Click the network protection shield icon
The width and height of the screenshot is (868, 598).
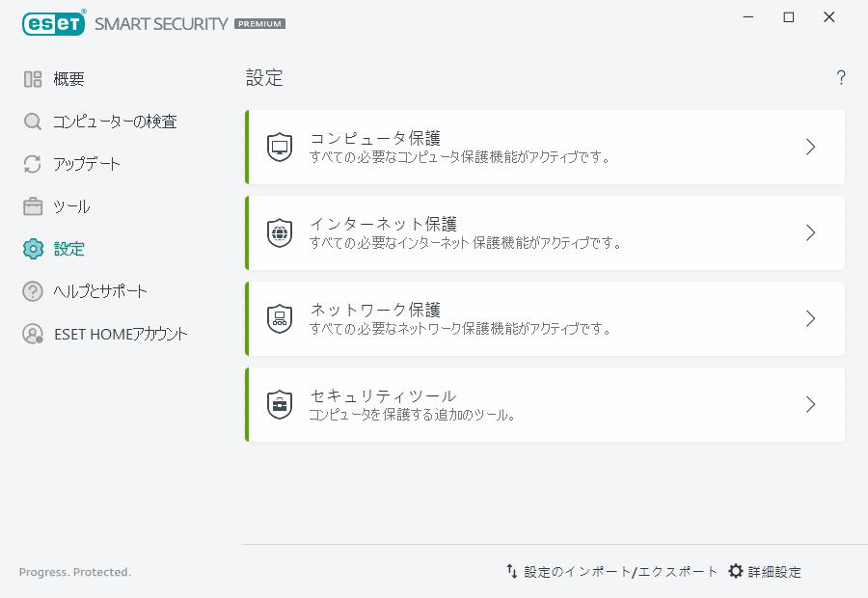pos(280,318)
